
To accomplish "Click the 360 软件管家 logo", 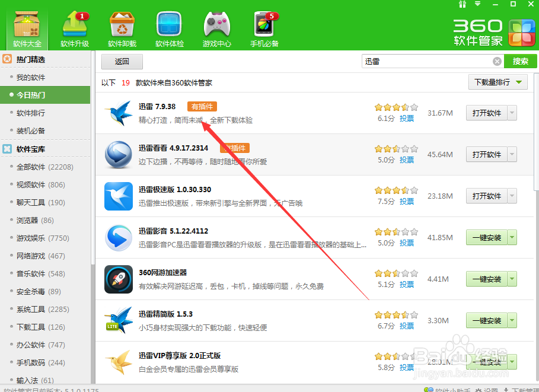I will [x=494, y=33].
